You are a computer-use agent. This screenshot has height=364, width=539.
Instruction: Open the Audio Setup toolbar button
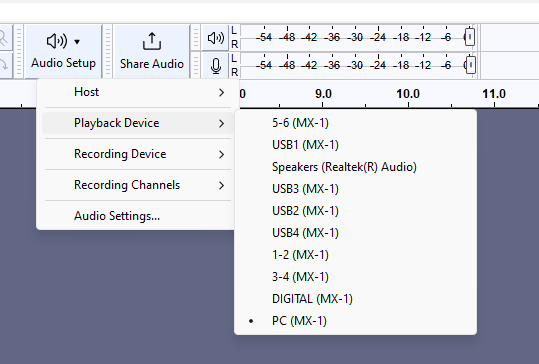tap(63, 52)
